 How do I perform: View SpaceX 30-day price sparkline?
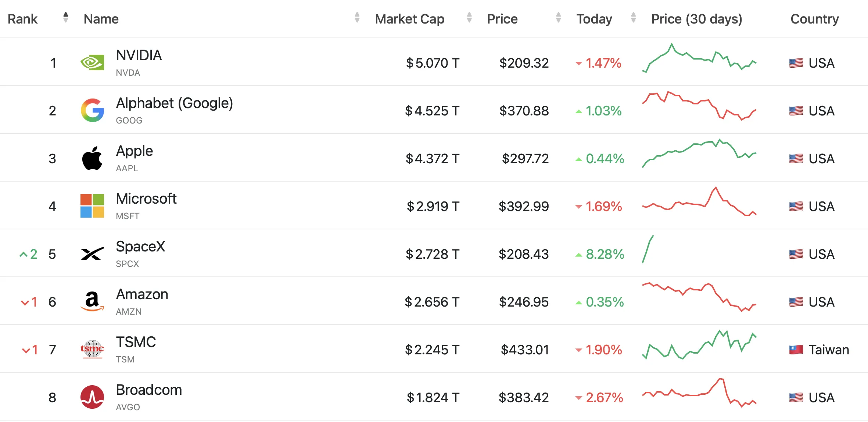click(x=648, y=249)
